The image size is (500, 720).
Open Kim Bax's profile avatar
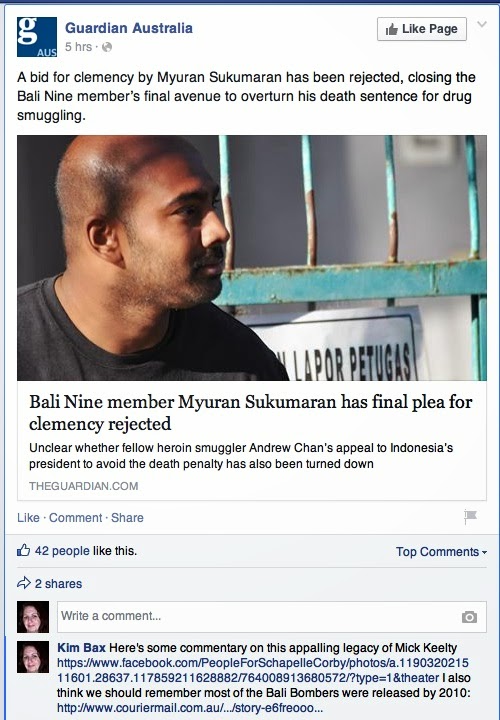tap(33, 657)
